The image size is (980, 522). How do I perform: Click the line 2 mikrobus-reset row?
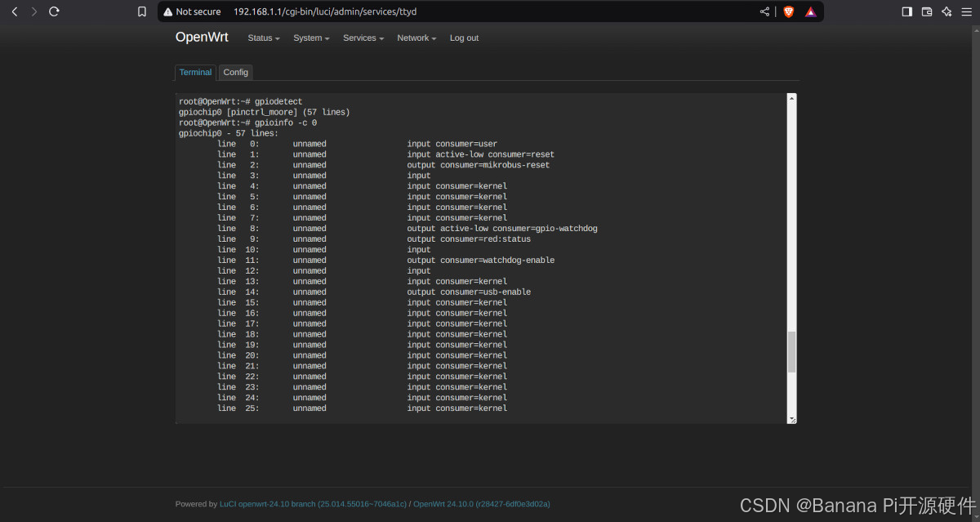coord(383,165)
